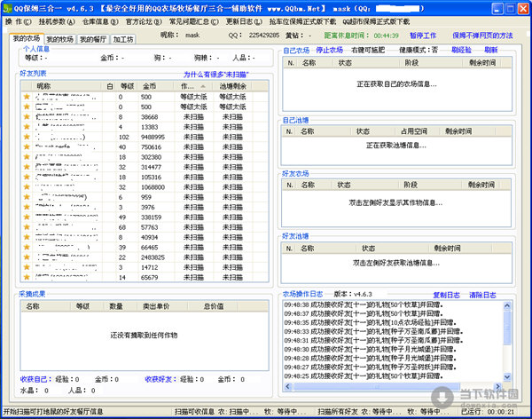Select the star icon beside gold 3976
This screenshot has height=419, width=532.
click(x=27, y=207)
